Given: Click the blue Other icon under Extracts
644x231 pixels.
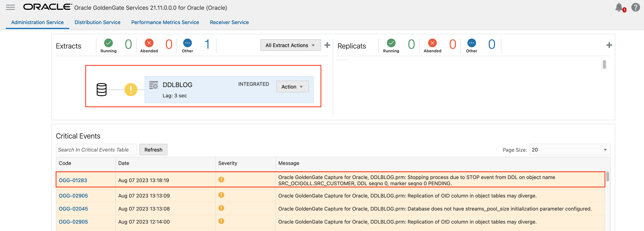Looking at the screenshot, I should [x=187, y=43].
